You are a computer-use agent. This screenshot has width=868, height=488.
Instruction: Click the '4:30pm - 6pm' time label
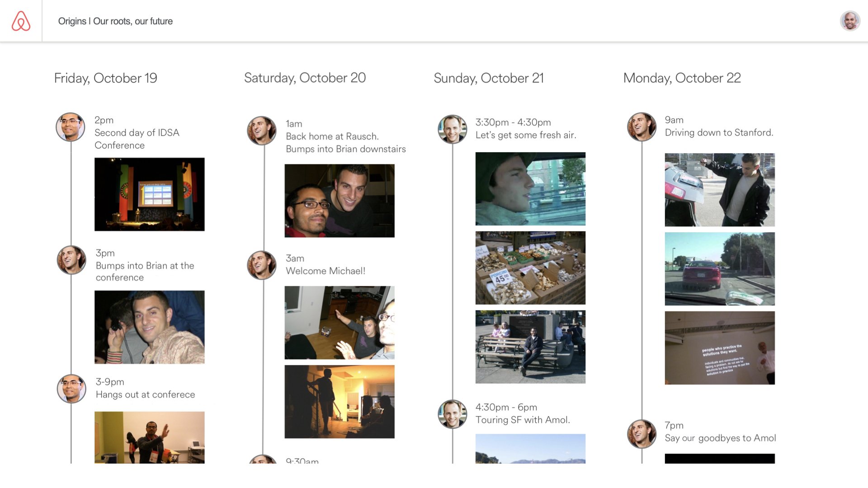(506, 407)
